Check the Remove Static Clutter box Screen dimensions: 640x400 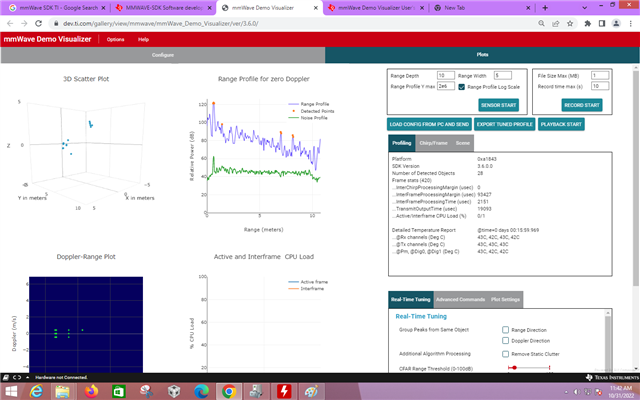(x=505, y=353)
